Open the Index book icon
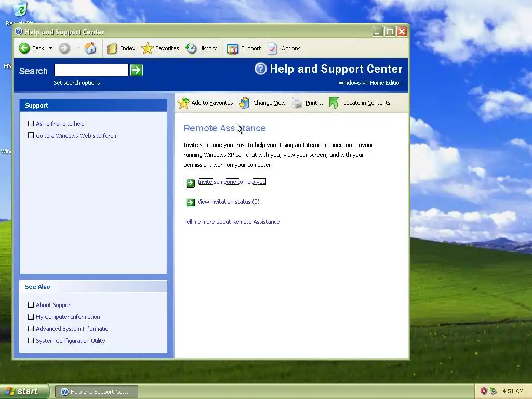 click(x=111, y=48)
